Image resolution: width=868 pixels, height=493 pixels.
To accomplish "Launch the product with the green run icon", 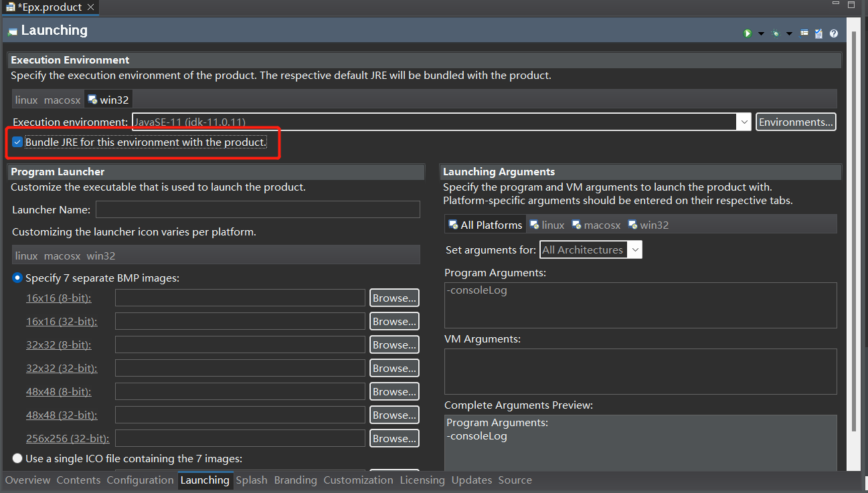I will point(748,33).
